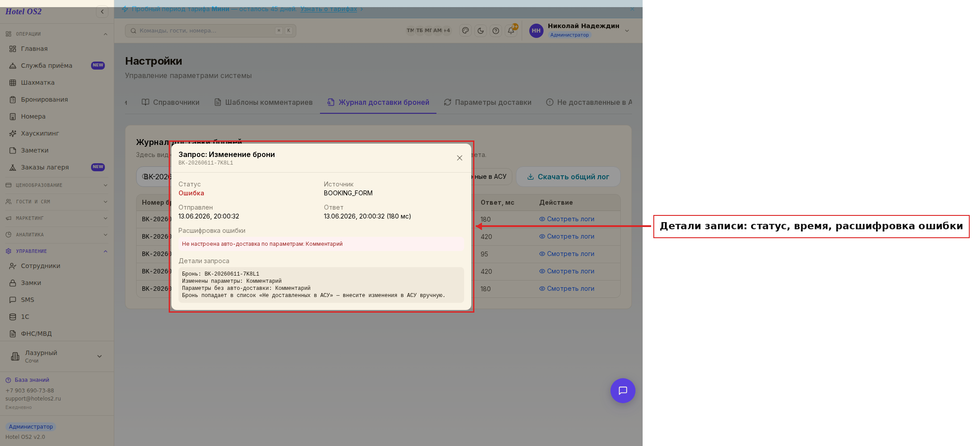Toggle dark mode moon icon
Viewport: 980px width, 446px height.
coord(481,31)
